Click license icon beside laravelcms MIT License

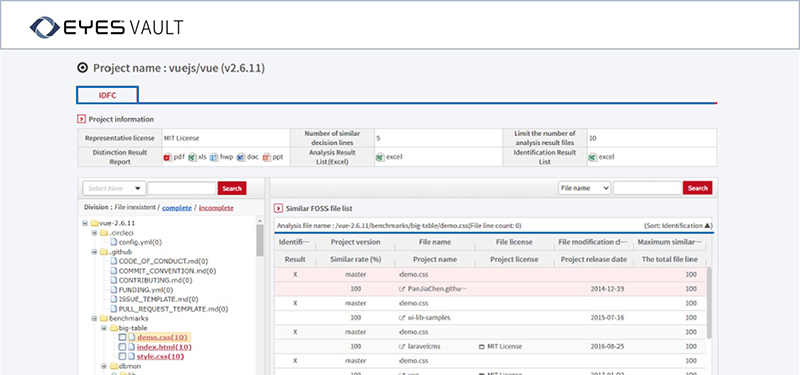(x=481, y=346)
